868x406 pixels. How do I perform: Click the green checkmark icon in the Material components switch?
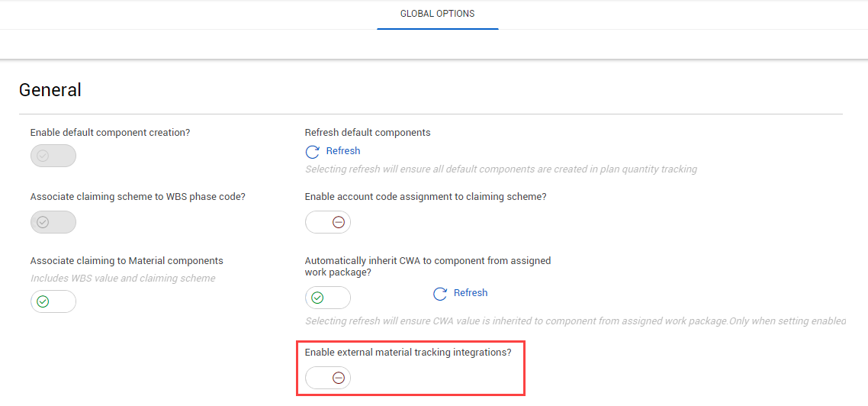(43, 302)
